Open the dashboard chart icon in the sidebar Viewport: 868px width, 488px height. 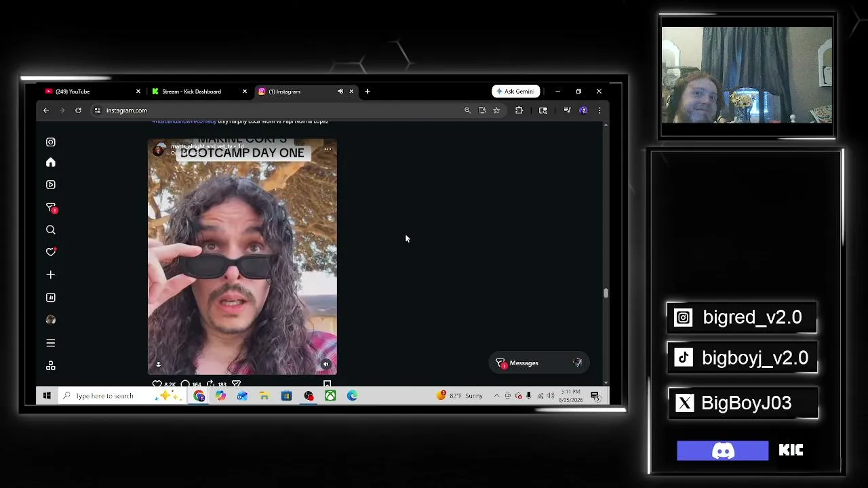[51, 298]
